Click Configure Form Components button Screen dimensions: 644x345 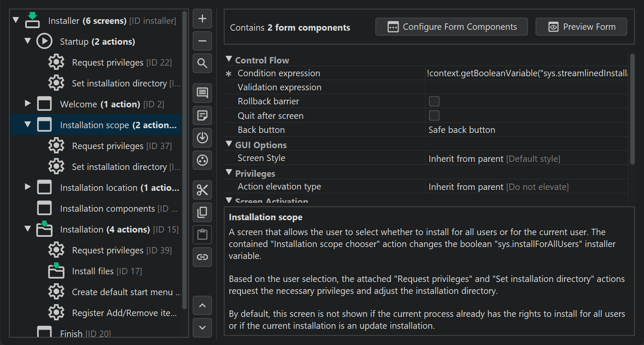(451, 27)
